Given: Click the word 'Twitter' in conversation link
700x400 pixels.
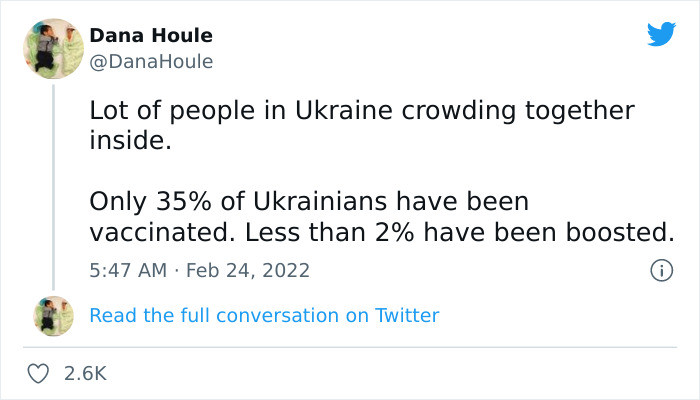Looking at the screenshot, I should 407,316.
